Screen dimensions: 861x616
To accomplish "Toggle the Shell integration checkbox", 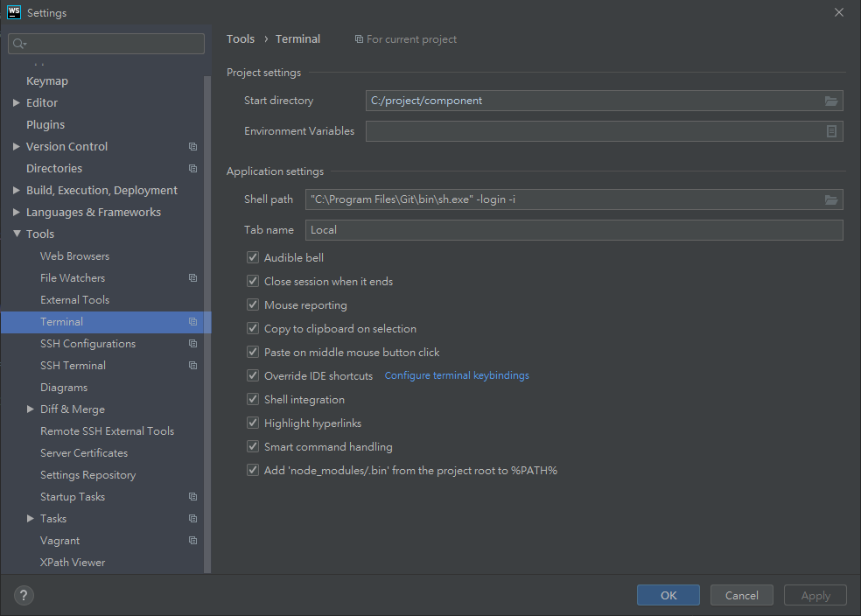I will 253,400.
